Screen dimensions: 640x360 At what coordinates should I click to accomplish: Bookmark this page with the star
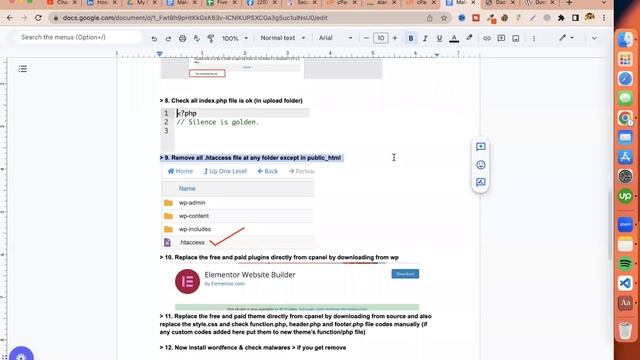pyautogui.click(x=444, y=18)
